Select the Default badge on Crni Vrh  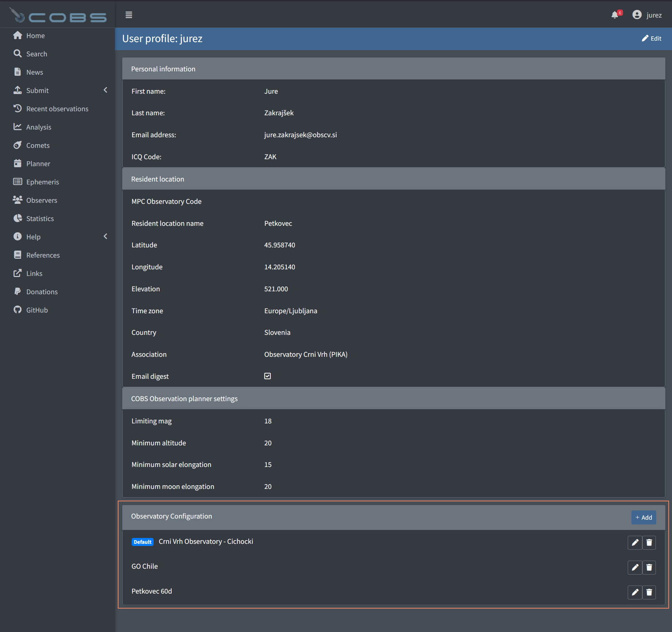click(x=142, y=542)
